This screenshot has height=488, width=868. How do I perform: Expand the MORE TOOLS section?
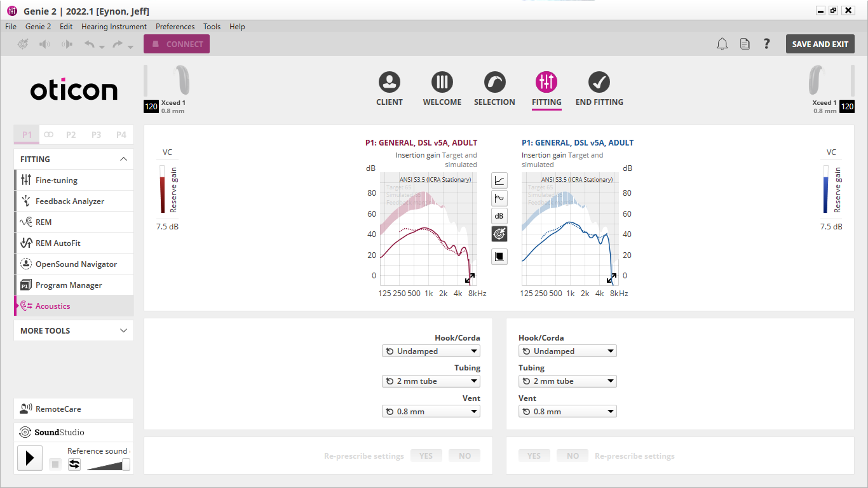[x=74, y=330]
